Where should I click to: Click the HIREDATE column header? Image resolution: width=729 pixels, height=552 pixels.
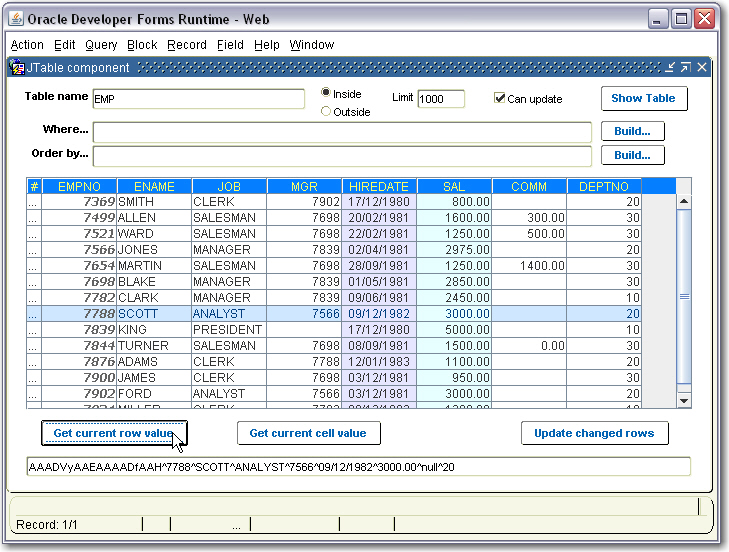click(x=379, y=186)
